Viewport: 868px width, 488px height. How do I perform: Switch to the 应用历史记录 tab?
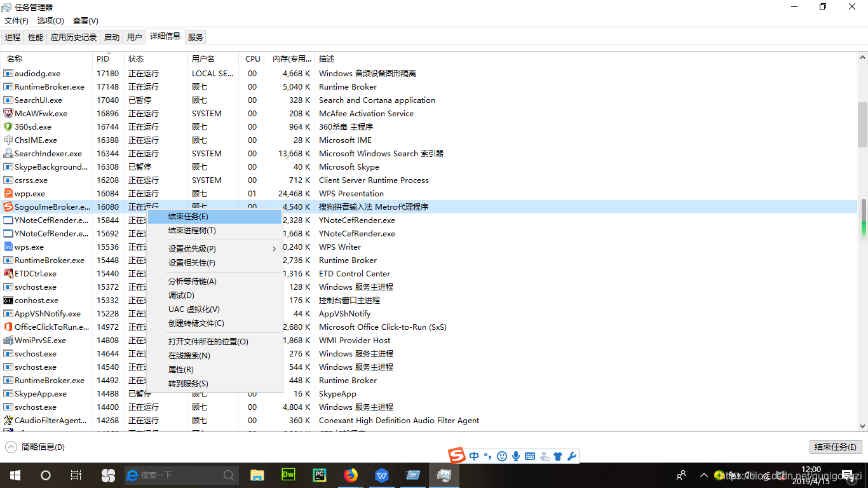(74, 37)
